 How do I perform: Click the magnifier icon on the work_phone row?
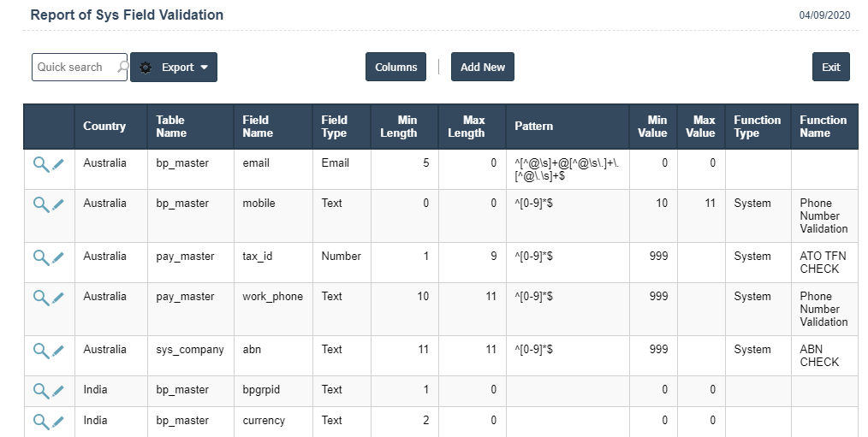tap(40, 298)
